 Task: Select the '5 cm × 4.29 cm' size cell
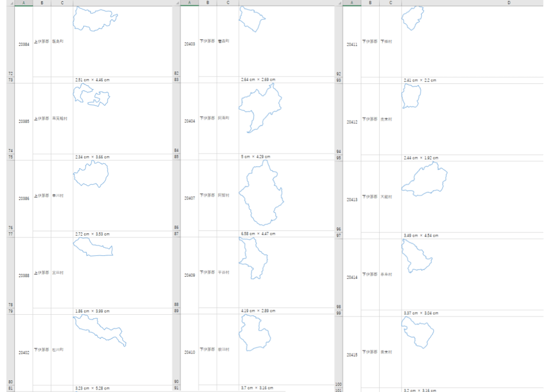[x=287, y=157]
